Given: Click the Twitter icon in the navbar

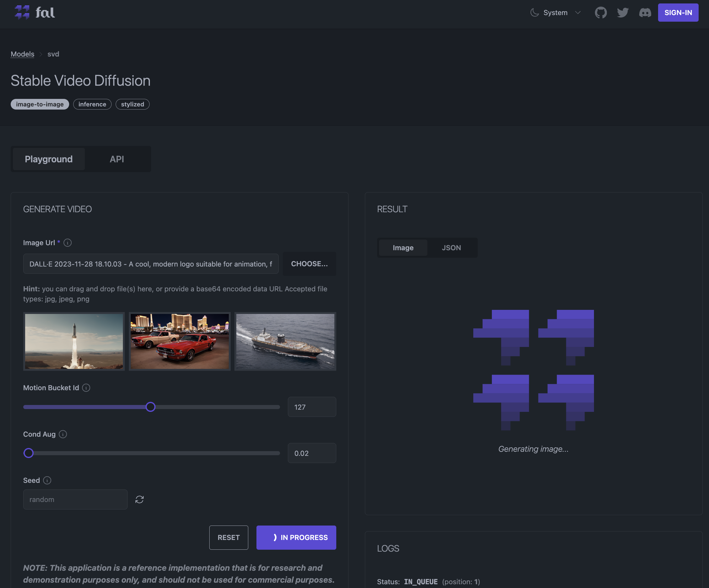Looking at the screenshot, I should pyautogui.click(x=623, y=13).
